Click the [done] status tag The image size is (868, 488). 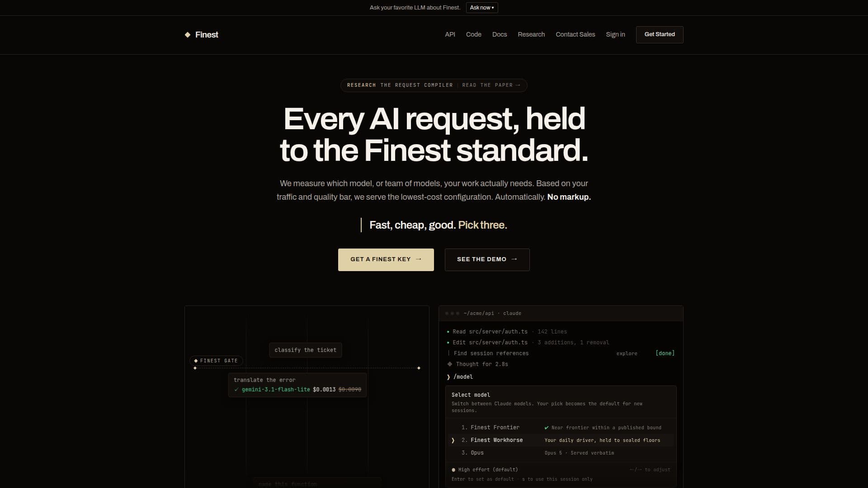point(665,353)
